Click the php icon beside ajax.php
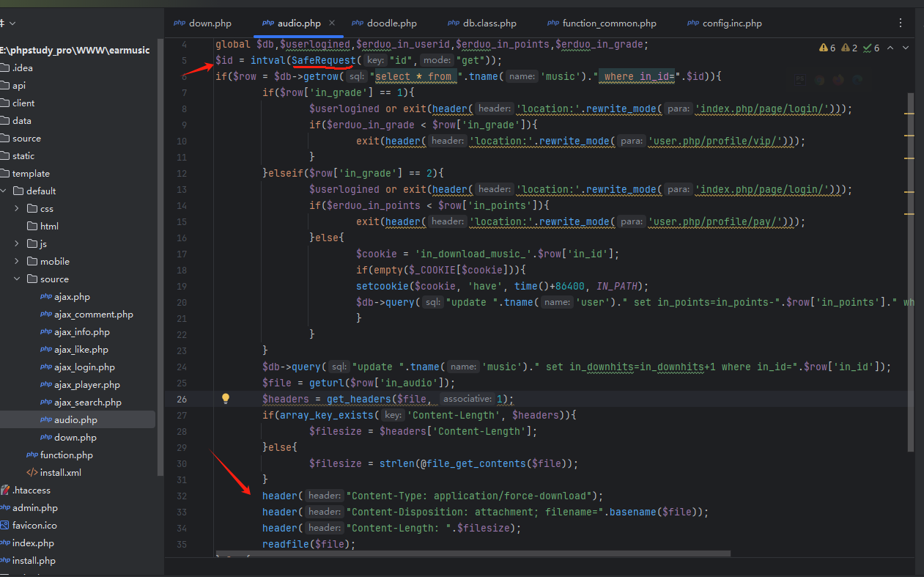The height and width of the screenshot is (577, 924). pyautogui.click(x=46, y=296)
